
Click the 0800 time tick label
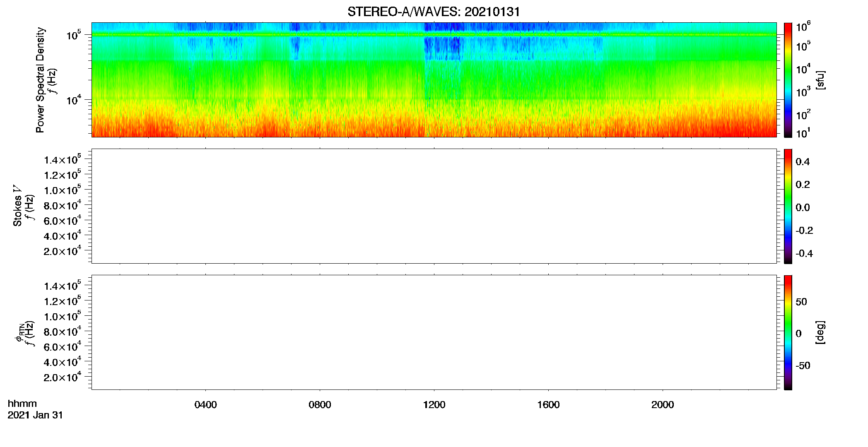pos(320,405)
